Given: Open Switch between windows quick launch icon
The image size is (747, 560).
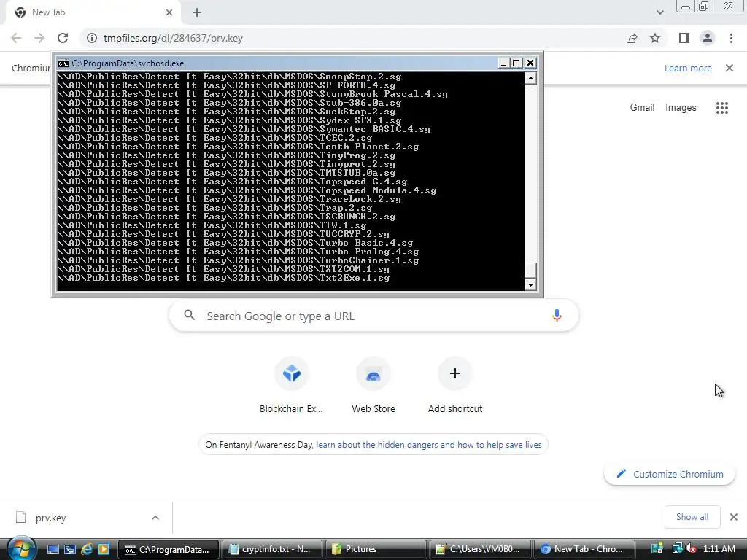Looking at the screenshot, I should (69, 549).
